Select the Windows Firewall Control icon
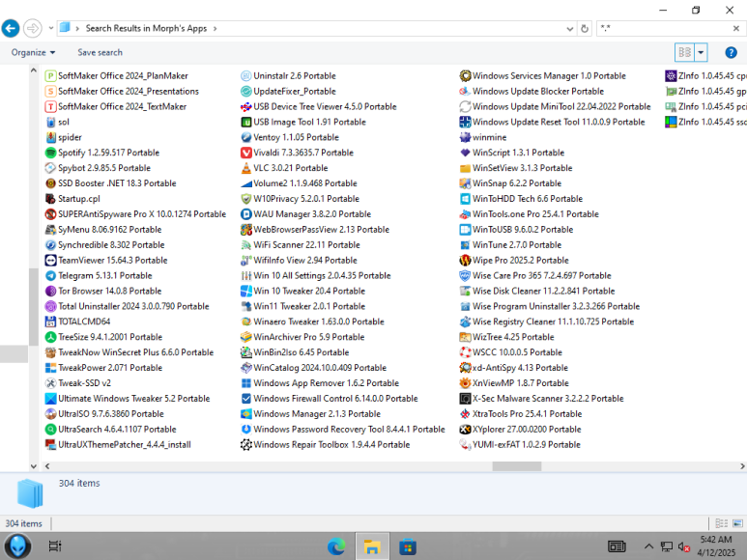Viewport: 747px width, 560px height. (x=245, y=398)
